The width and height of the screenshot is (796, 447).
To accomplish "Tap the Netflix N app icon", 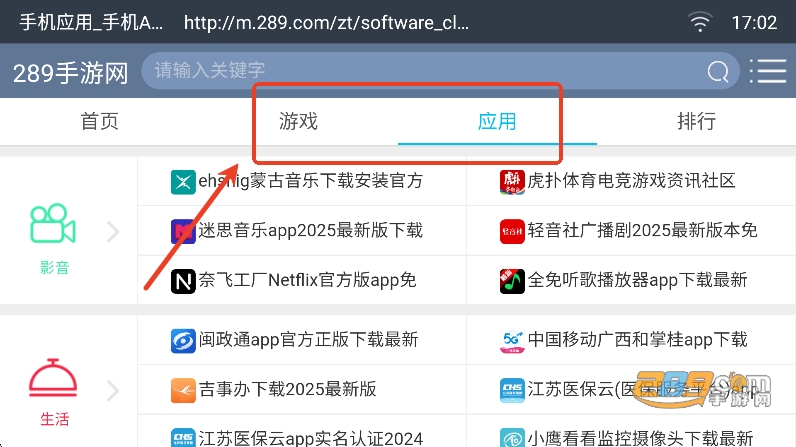I will pos(183,281).
